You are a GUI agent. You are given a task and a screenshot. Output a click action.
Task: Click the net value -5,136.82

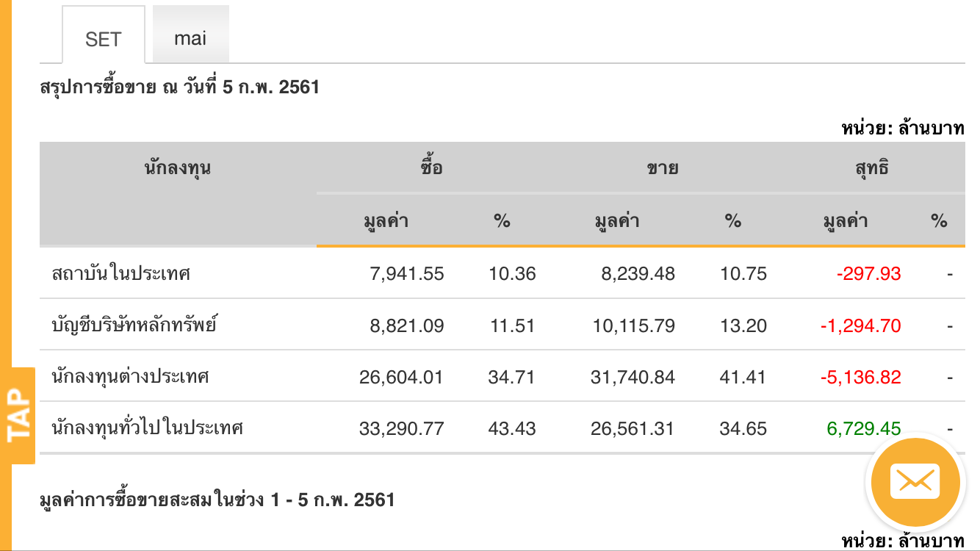860,377
